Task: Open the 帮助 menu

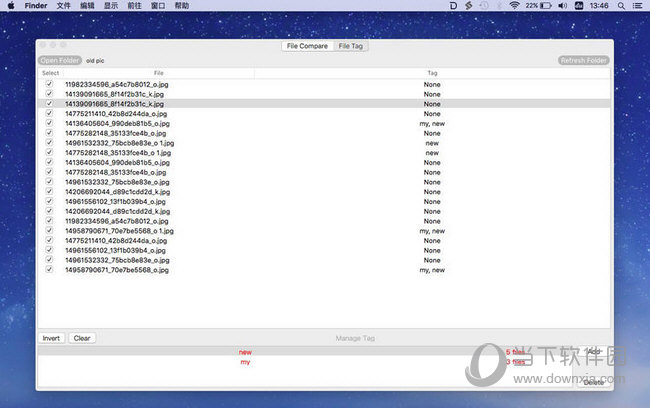Action: 182,5
